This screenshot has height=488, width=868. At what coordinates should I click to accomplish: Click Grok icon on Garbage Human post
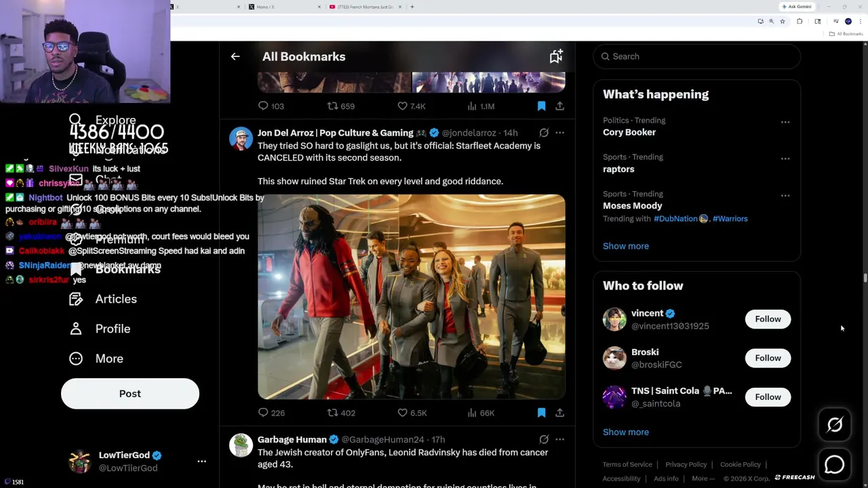[544, 439]
